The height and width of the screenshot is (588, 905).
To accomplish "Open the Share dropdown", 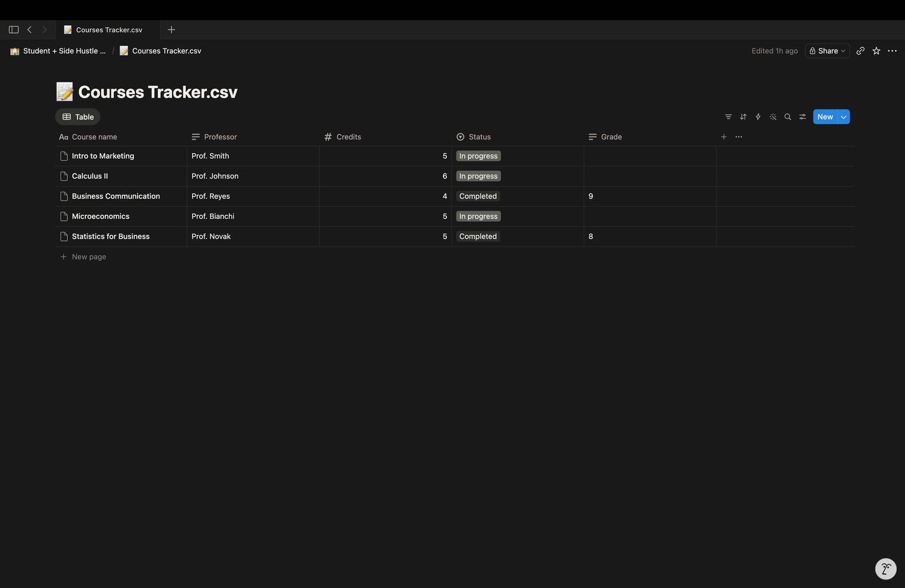I will (x=827, y=51).
